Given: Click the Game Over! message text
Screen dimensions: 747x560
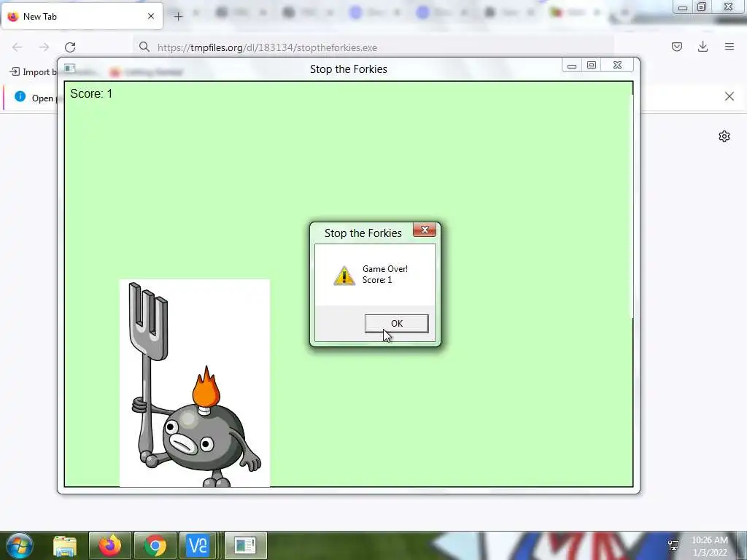Looking at the screenshot, I should point(385,269).
